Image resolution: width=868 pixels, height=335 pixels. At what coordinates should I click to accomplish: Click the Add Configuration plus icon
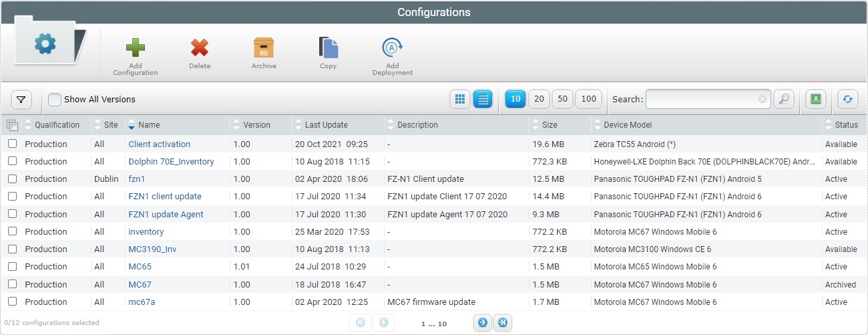[x=136, y=47]
